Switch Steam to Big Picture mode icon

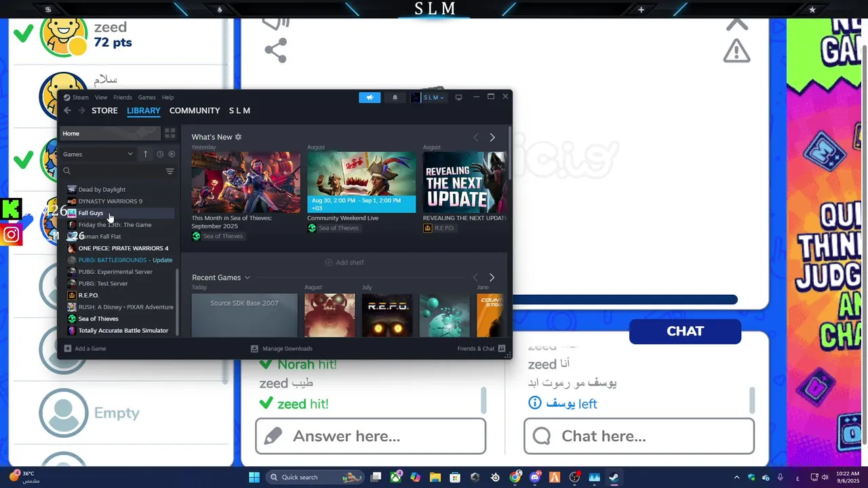(458, 98)
